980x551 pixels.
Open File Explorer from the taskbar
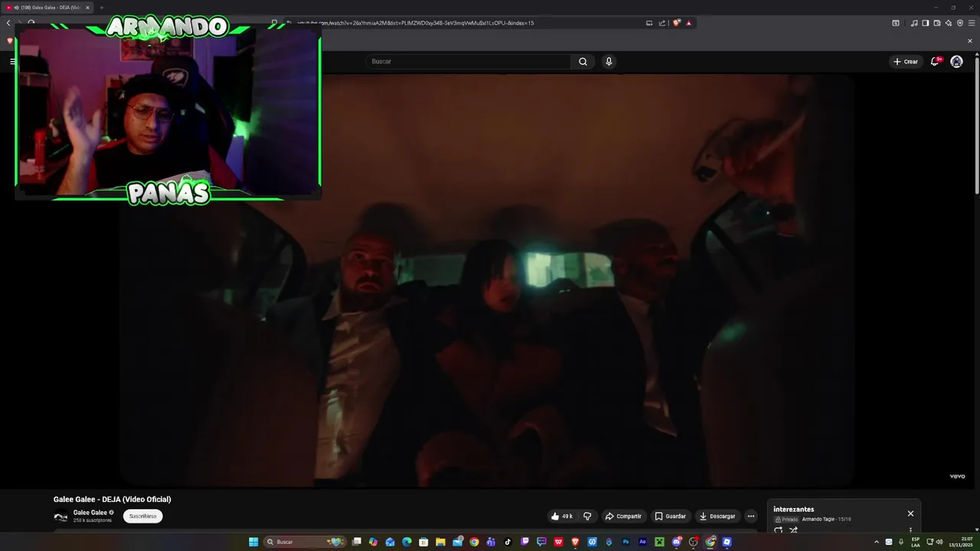tap(440, 542)
